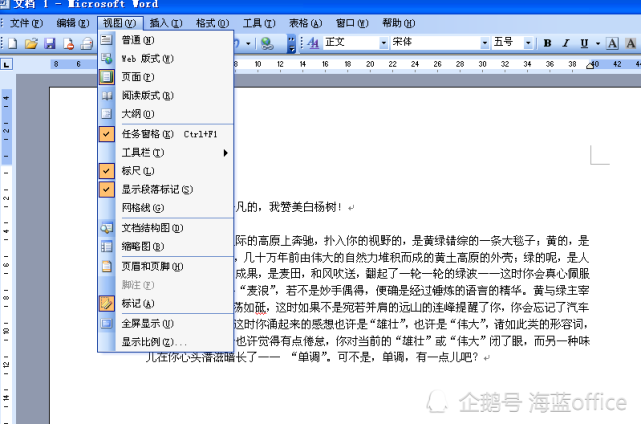Select Web 版式 view icon
This screenshot has height=424, width=641.
click(106, 58)
